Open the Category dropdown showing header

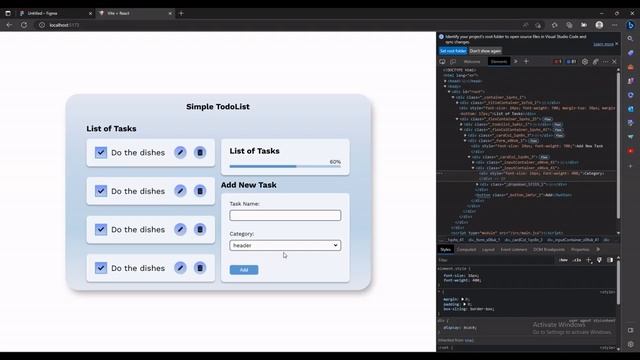pyautogui.click(x=285, y=245)
